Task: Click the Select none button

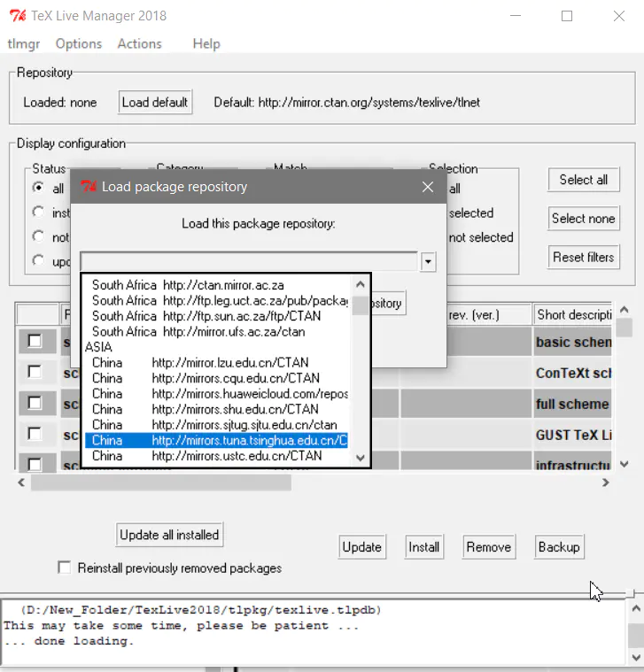Action: point(584,218)
